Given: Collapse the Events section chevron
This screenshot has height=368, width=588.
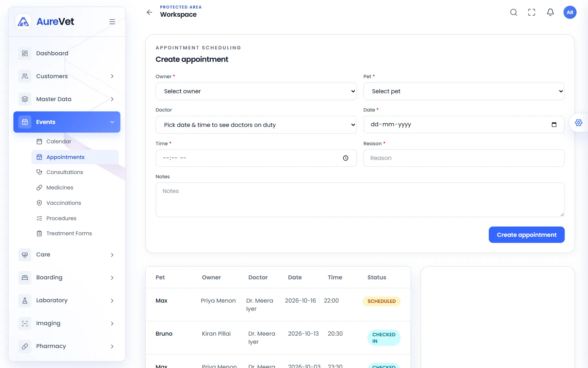Looking at the screenshot, I should (x=112, y=122).
